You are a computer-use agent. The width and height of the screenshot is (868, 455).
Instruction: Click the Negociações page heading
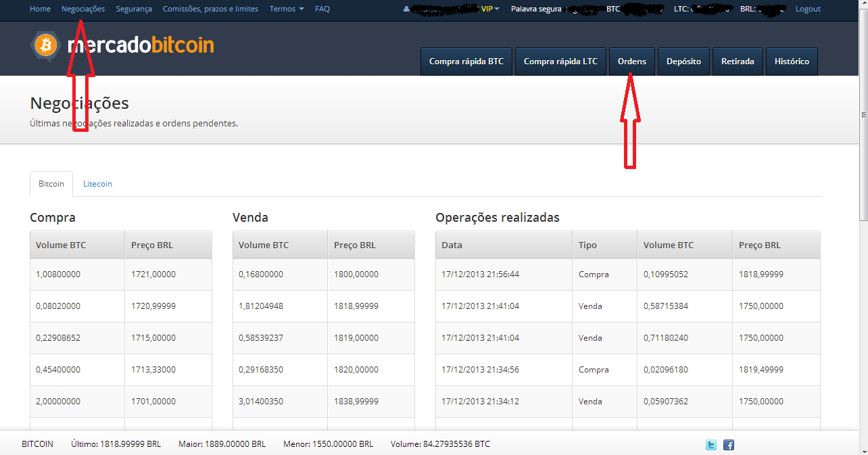[x=80, y=103]
